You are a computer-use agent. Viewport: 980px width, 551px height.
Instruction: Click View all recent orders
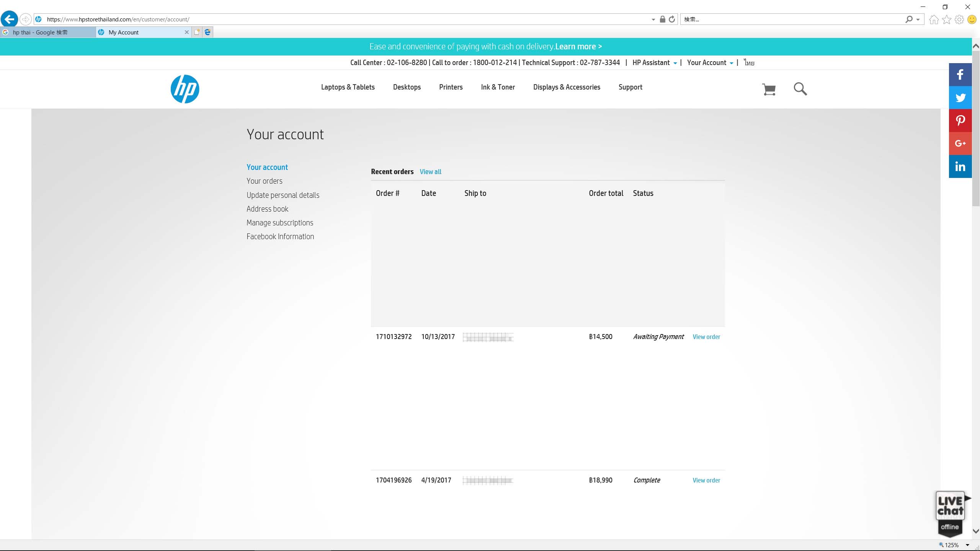(x=430, y=172)
